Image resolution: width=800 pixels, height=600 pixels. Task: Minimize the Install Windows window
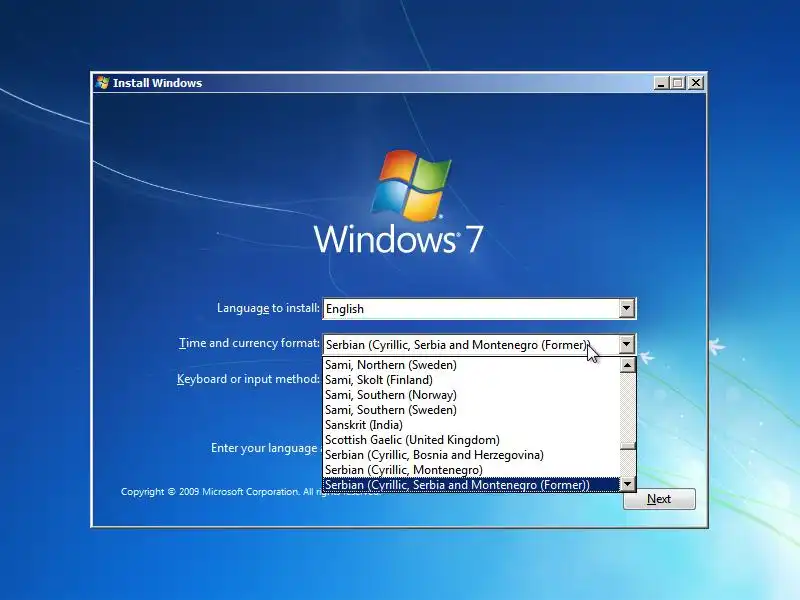[x=661, y=83]
